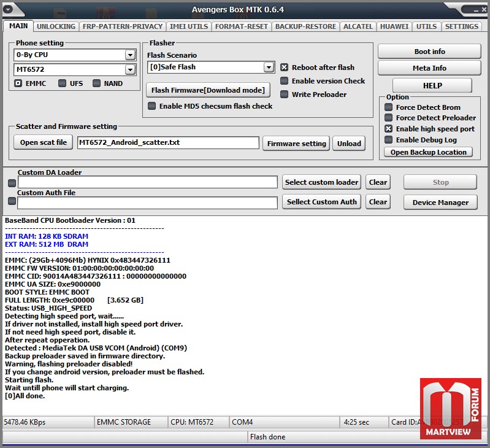Expand the Flash Scenario Safe Flash dropdown
This screenshot has height=448, width=490.
(x=269, y=67)
